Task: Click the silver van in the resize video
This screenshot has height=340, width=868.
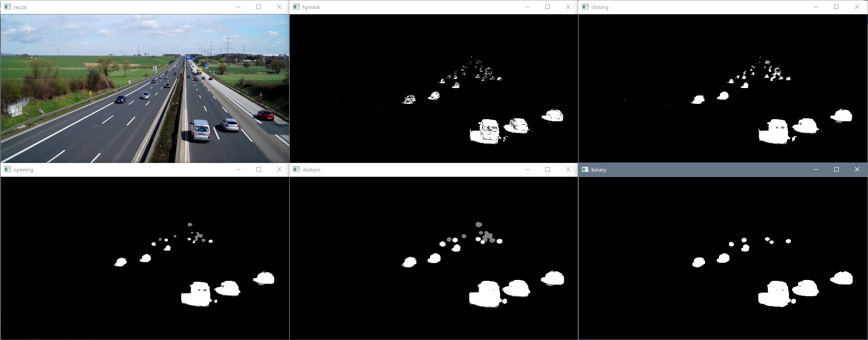Action: (200, 130)
